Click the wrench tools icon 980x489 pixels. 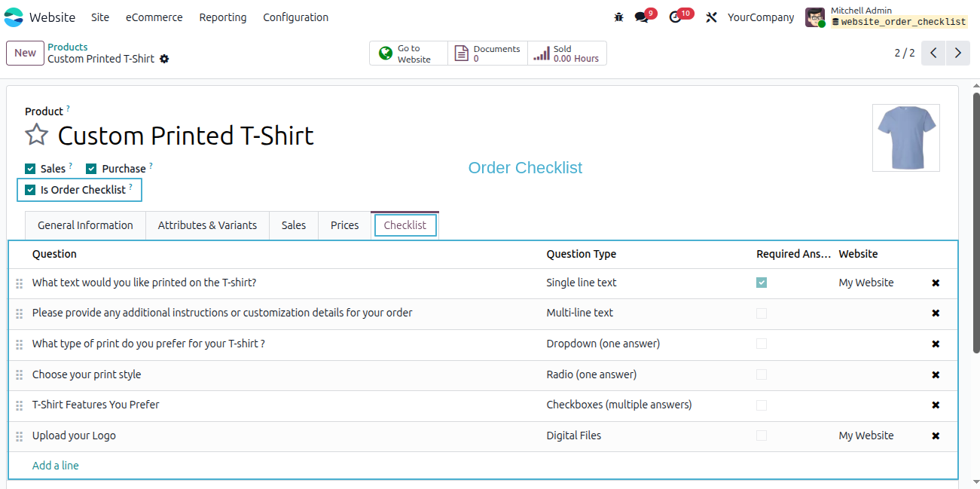[x=711, y=17]
